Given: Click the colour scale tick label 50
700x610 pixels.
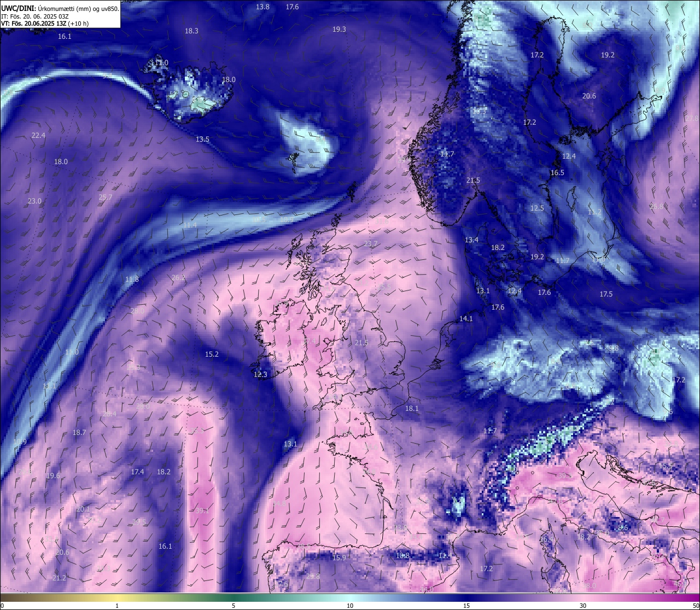Looking at the screenshot, I should click(696, 606).
